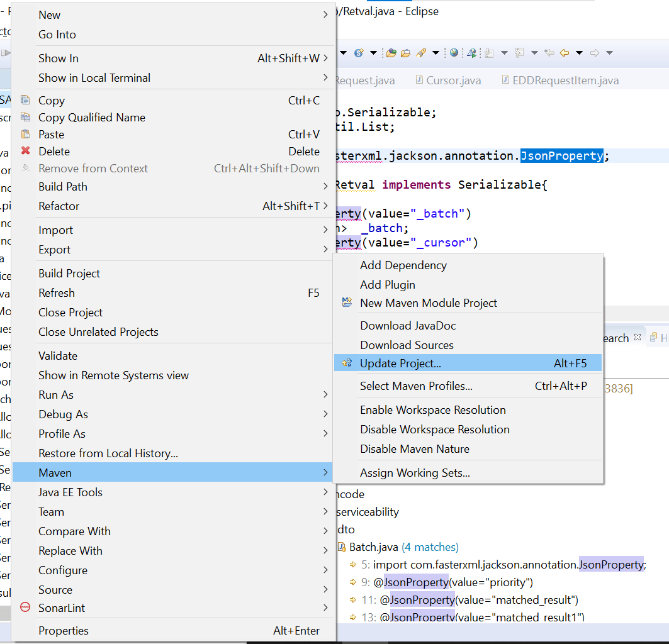The width and height of the screenshot is (669, 644).
Task: Click the Next Annotation toolbar icon
Action: (488, 52)
